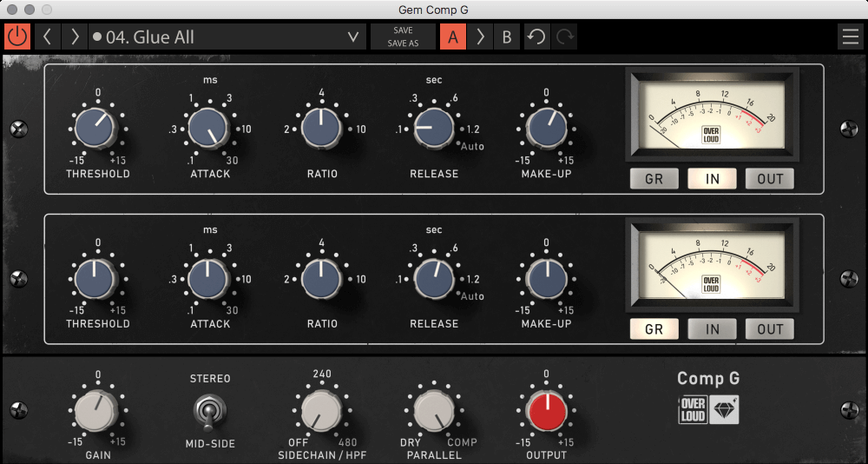Go to previous preset arrow

[48, 37]
